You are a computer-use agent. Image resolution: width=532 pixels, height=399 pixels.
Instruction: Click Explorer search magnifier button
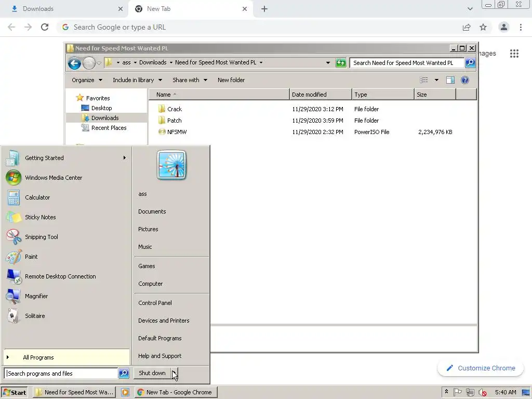(x=470, y=63)
